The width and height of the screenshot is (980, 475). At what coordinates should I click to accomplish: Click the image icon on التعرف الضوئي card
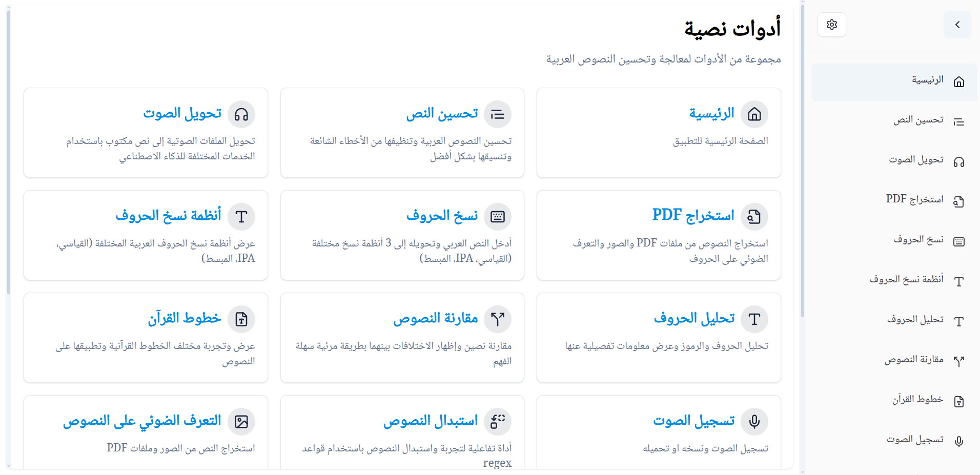tap(241, 421)
